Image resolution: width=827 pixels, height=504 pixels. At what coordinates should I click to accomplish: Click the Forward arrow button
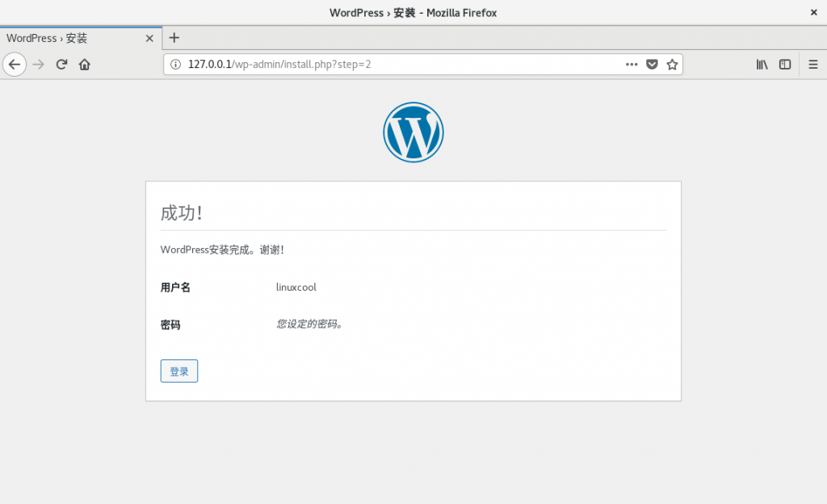coord(38,65)
